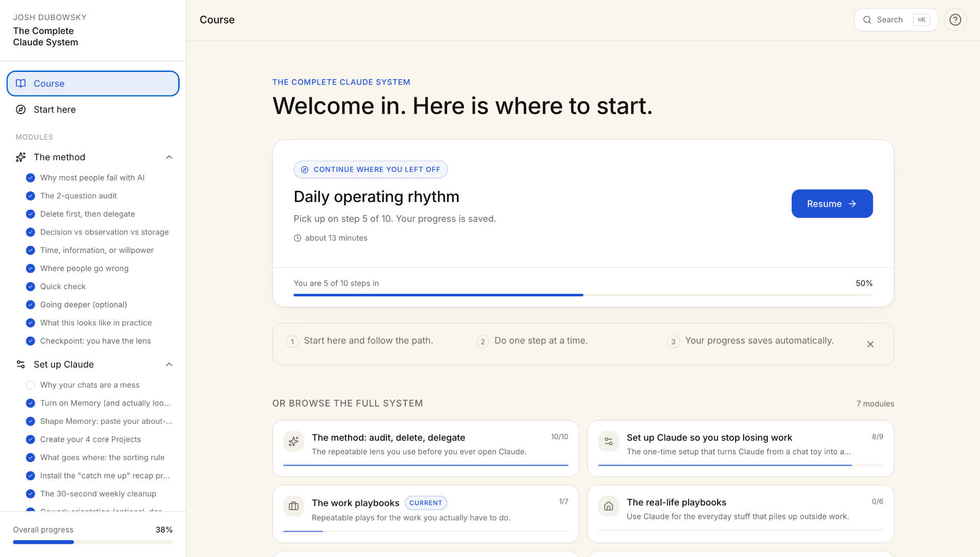Image resolution: width=980 pixels, height=557 pixels.
Task: Click the sparkle icon beside The method module
Action: pos(21,157)
